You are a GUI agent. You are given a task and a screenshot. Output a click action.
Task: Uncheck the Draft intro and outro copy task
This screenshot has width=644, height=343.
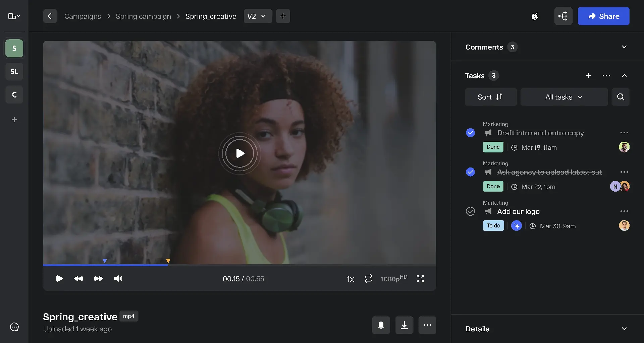(x=470, y=133)
